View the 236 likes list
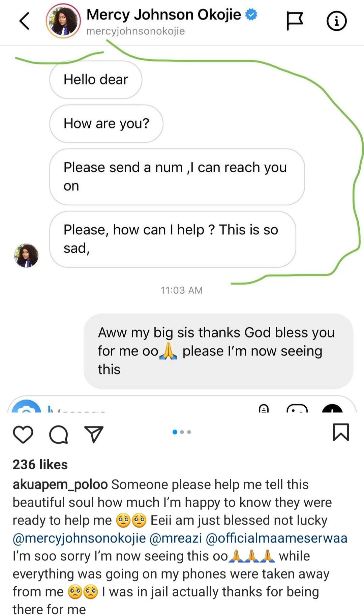Image resolution: width=364 pixels, height=616 pixels. pyautogui.click(x=40, y=465)
